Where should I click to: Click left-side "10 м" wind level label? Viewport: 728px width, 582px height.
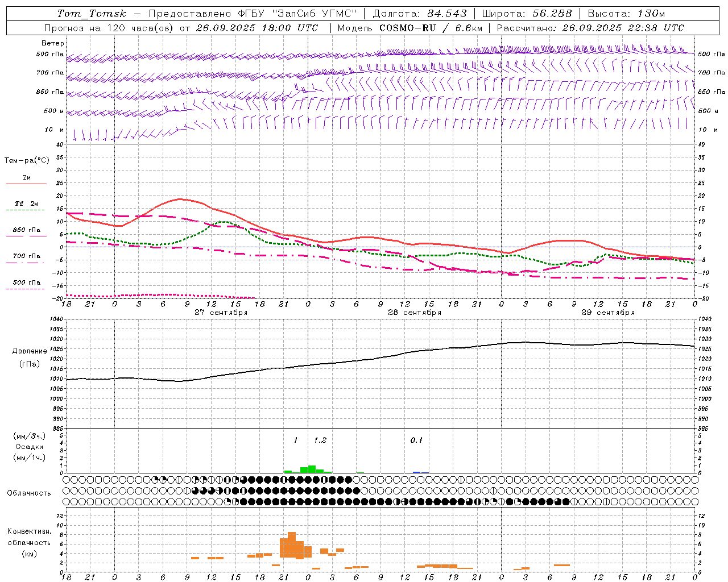coord(55,130)
